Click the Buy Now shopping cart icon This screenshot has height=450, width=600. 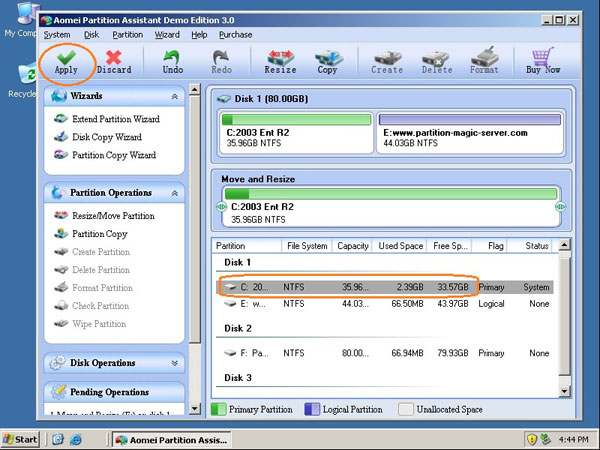point(543,56)
